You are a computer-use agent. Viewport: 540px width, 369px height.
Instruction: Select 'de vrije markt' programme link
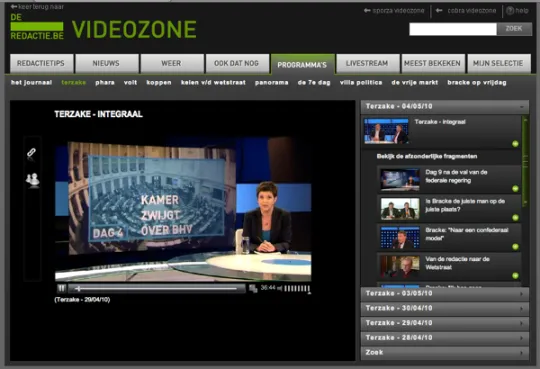click(x=415, y=82)
